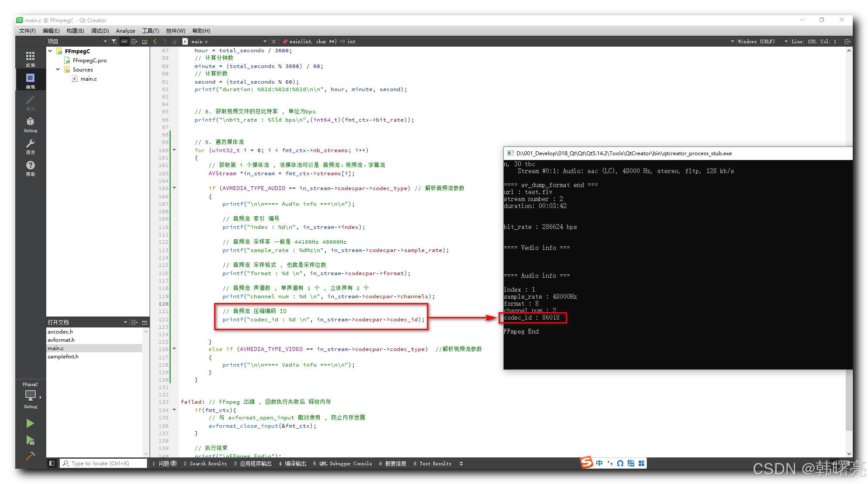The image size is (868, 484).
Task: Fold the for loop at line 100
Action: click(174, 150)
